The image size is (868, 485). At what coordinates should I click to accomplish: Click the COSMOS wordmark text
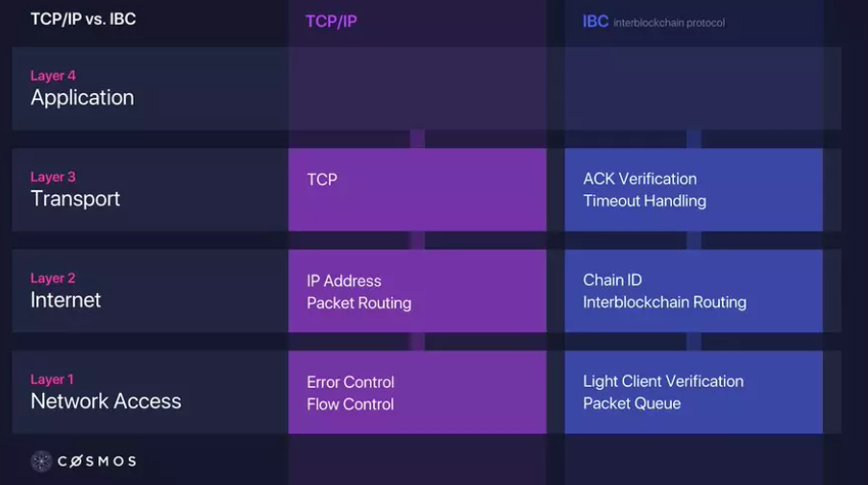tap(96, 461)
